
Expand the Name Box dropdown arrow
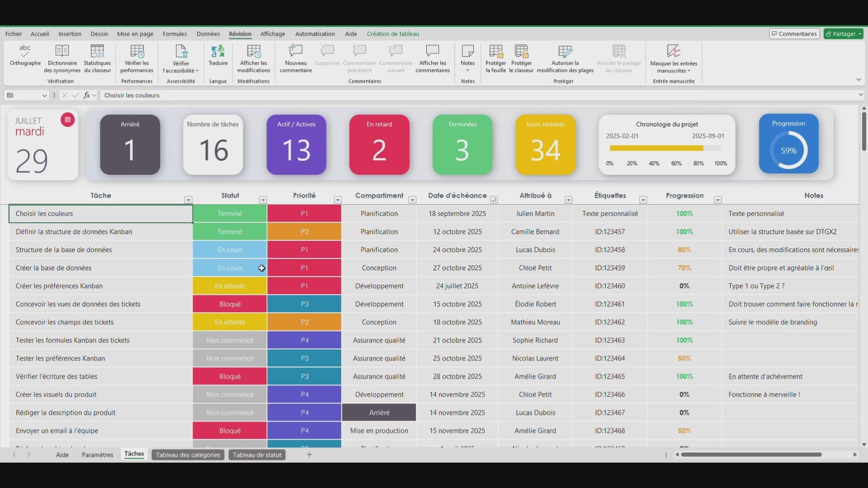click(x=44, y=95)
